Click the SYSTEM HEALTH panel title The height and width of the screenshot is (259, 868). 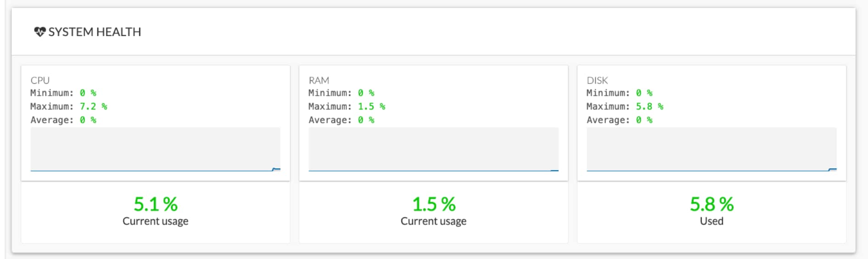pyautogui.click(x=95, y=32)
